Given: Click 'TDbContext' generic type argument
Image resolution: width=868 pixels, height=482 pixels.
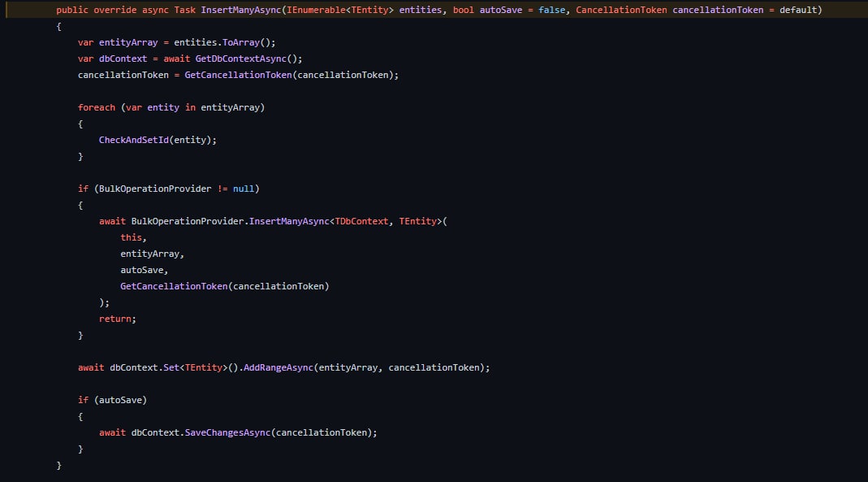Looking at the screenshot, I should coord(361,221).
